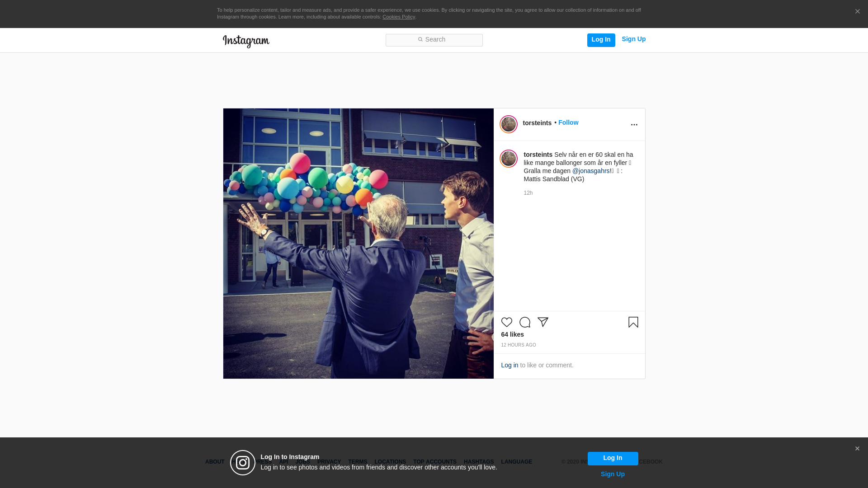This screenshot has height=488, width=868.
Task: Open the torsteints username in the caption
Action: pyautogui.click(x=538, y=155)
